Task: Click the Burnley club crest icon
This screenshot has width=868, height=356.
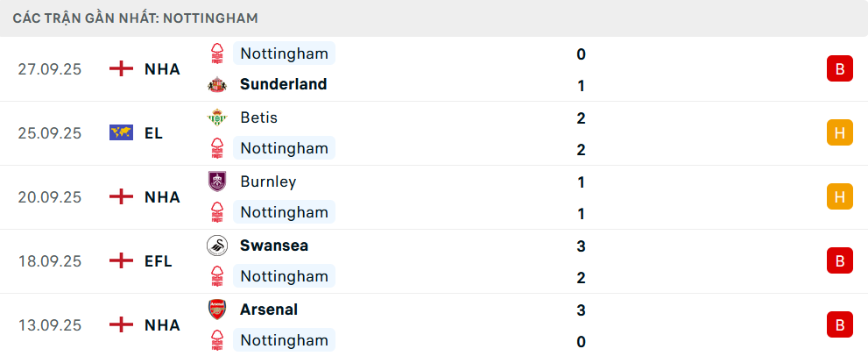Action: pos(216,182)
